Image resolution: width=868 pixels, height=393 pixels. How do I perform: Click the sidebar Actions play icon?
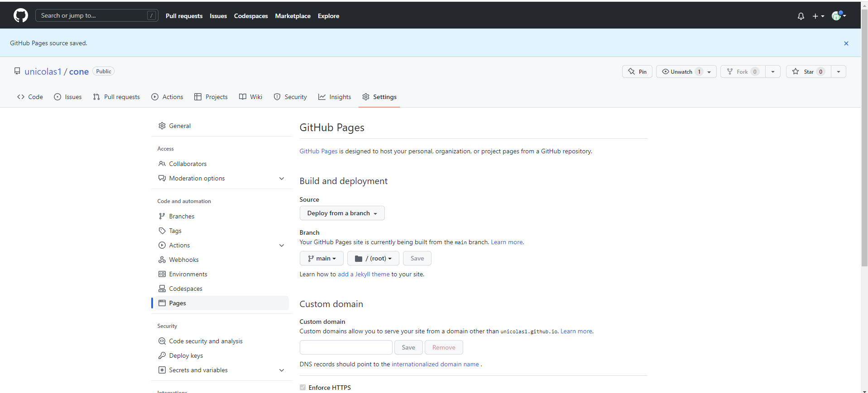[162, 245]
